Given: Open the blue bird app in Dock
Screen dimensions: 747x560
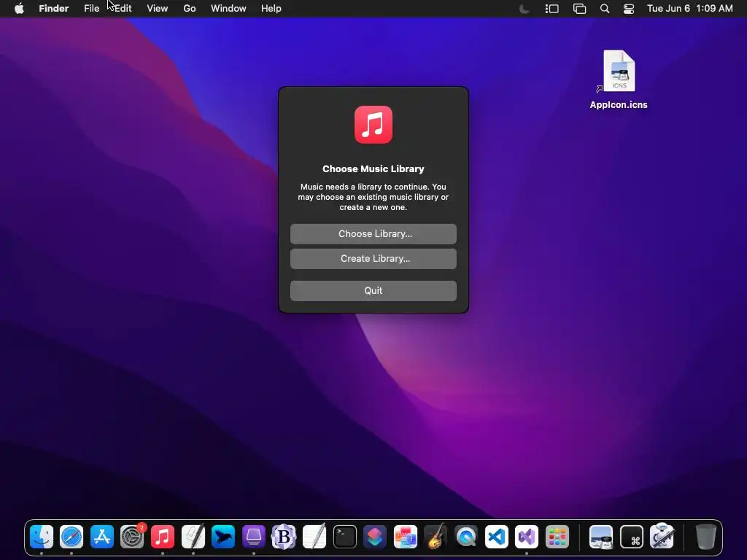Looking at the screenshot, I should [x=223, y=537].
